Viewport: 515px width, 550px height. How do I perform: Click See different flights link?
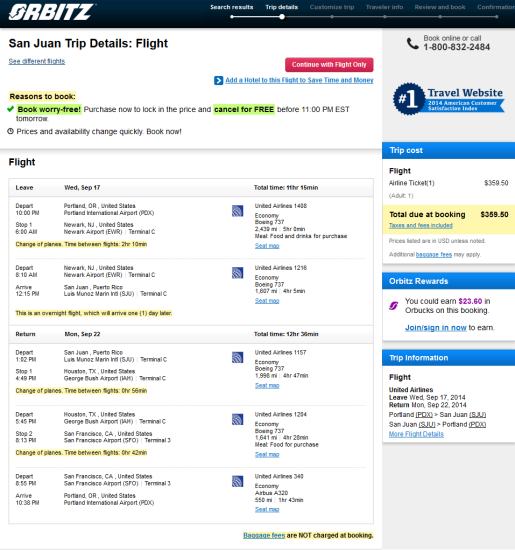(x=37, y=61)
